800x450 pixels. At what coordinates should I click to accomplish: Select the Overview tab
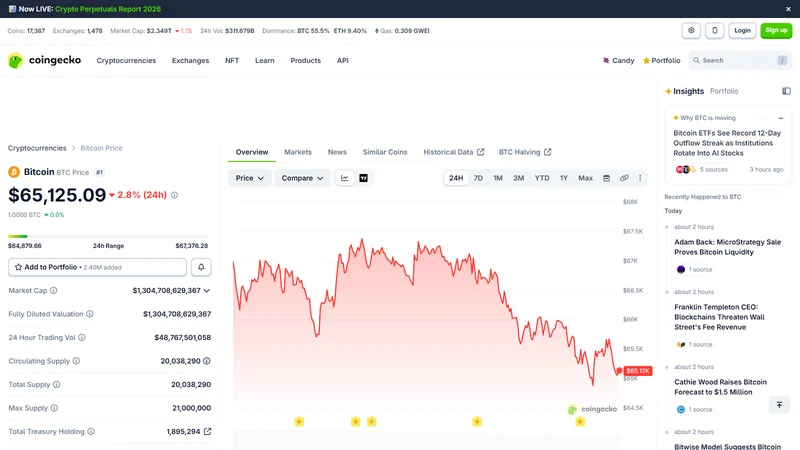click(x=252, y=152)
